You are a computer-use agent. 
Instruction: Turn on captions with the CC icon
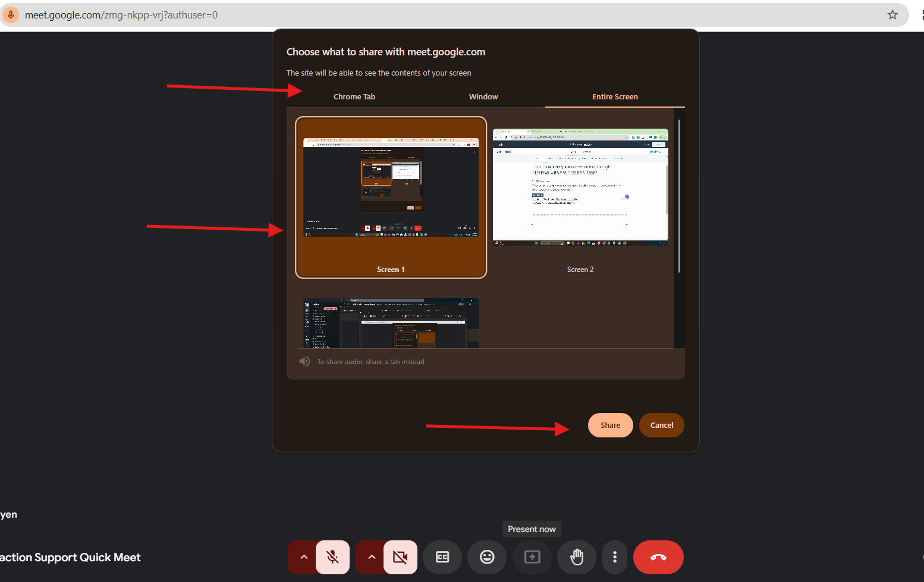[x=442, y=557]
